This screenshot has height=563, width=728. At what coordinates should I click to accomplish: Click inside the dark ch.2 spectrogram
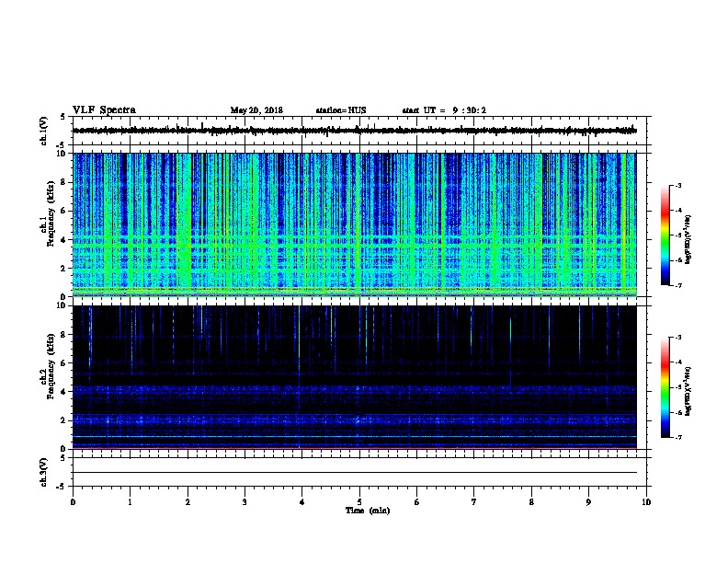point(354,377)
